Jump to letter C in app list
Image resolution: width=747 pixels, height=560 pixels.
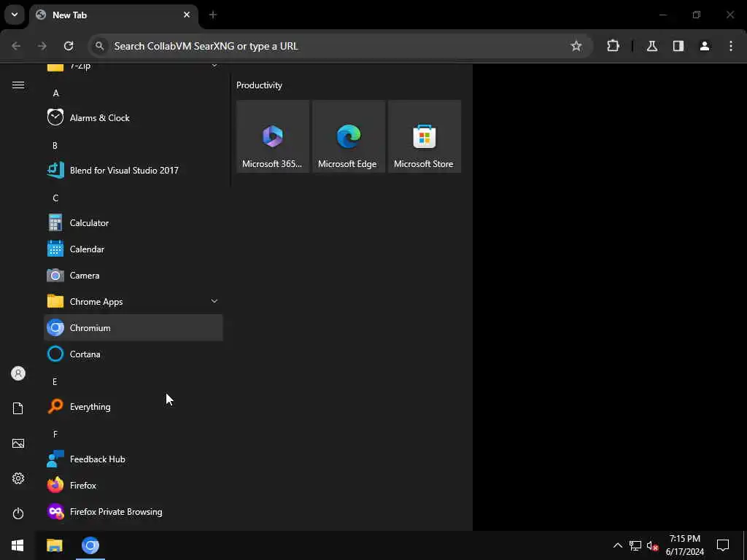(x=55, y=198)
